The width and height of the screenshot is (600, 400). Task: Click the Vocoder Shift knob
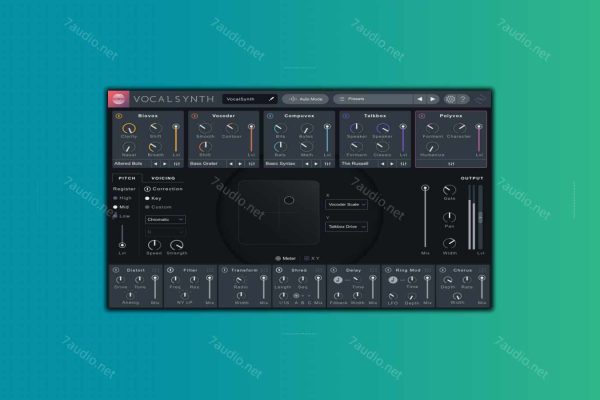(205, 147)
